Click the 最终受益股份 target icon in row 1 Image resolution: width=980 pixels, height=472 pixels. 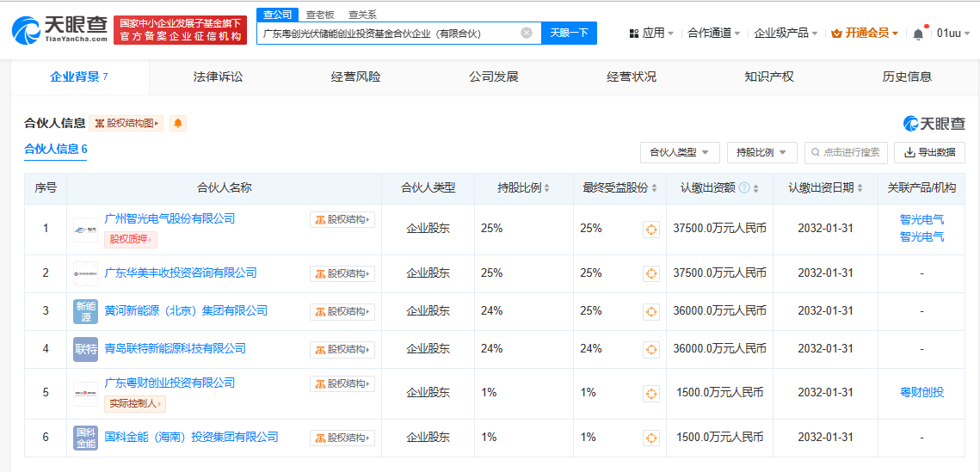[651, 230]
